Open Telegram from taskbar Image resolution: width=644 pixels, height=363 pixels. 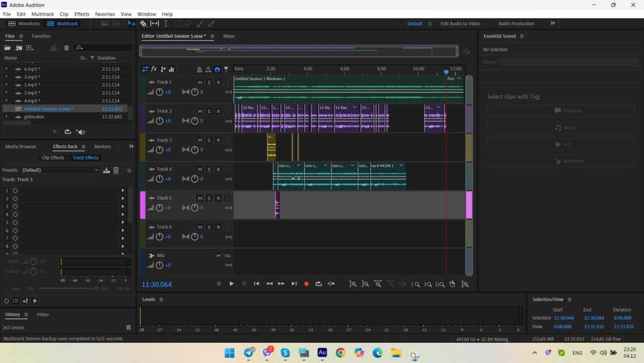pyautogui.click(x=249, y=353)
